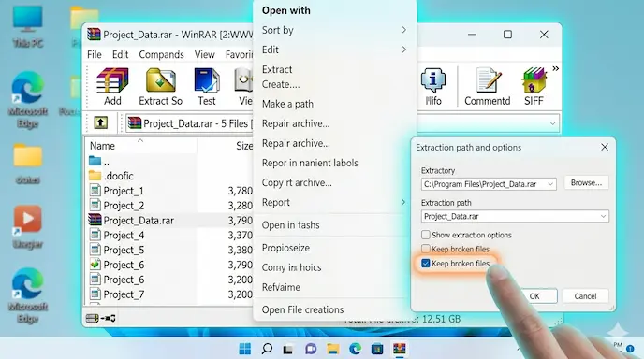644x359 pixels.
Task: Open the Extractory path dropdown
Action: (550, 184)
